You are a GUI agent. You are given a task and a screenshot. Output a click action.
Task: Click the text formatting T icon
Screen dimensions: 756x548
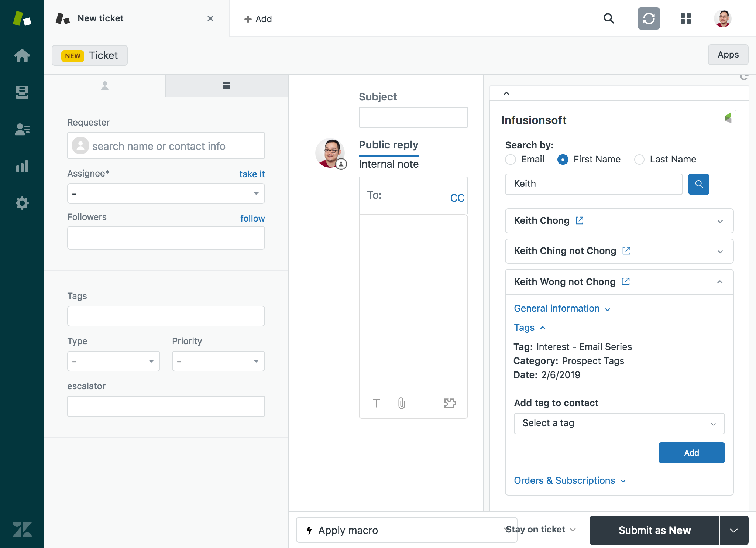pos(376,403)
